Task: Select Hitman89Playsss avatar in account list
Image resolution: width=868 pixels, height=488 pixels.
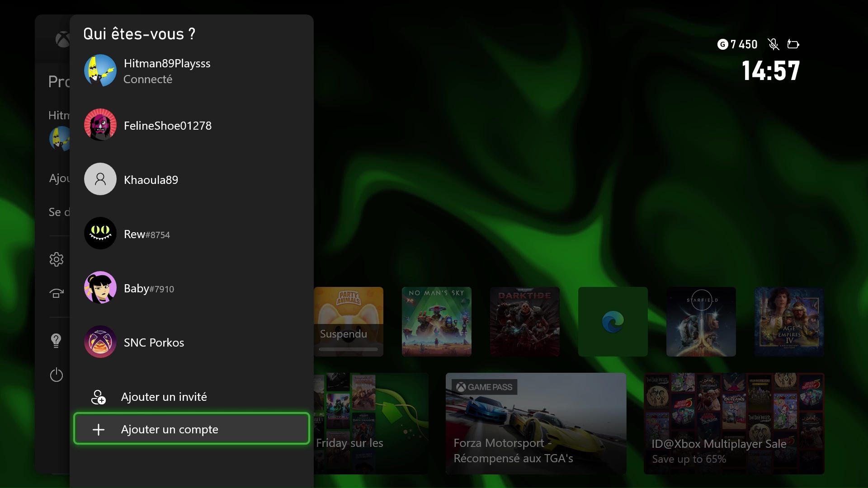Action: pos(100,70)
